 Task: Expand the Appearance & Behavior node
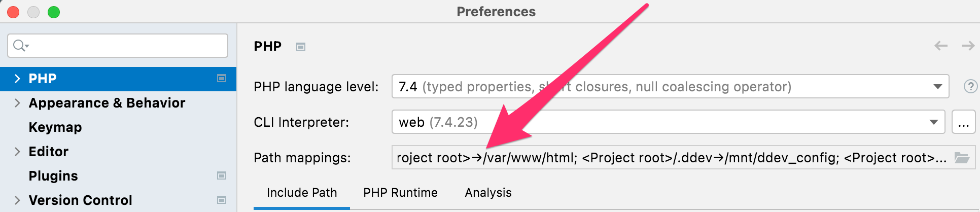tap(17, 103)
